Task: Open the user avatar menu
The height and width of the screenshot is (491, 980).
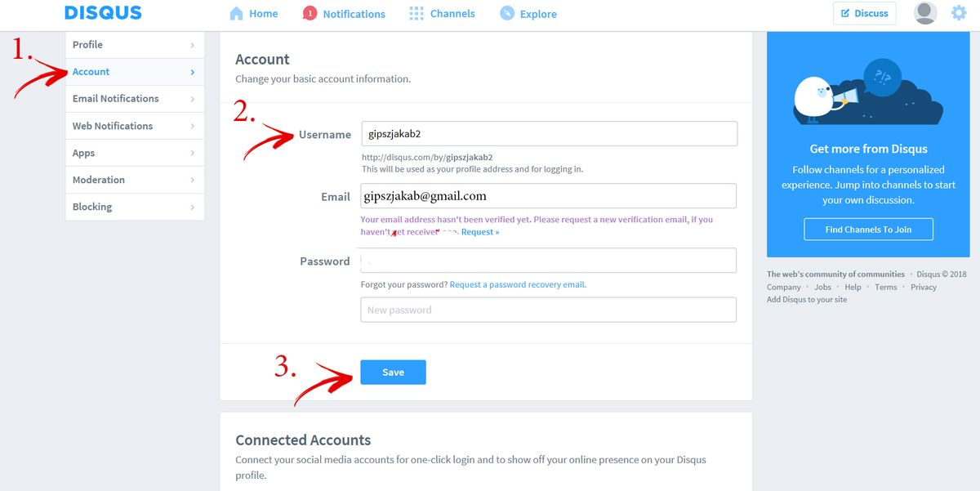Action: (925, 13)
